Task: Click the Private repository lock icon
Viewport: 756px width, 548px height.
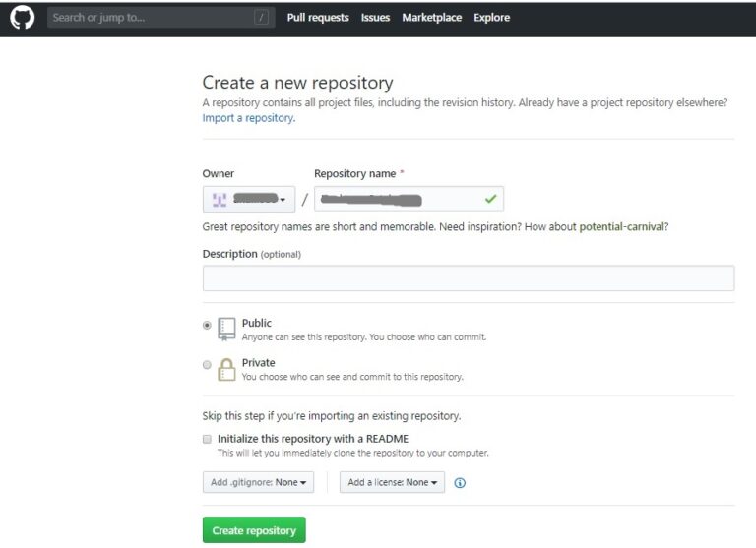Action: (x=227, y=369)
